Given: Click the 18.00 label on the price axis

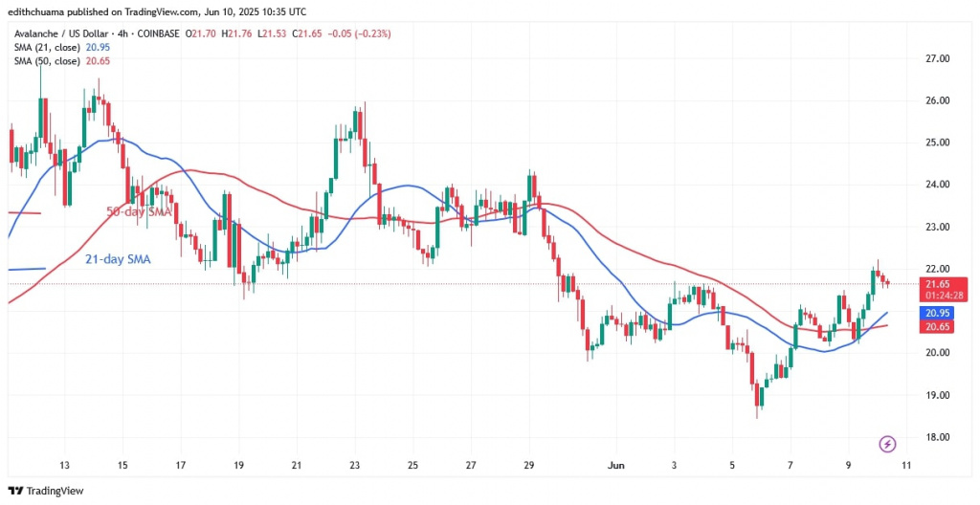Looking at the screenshot, I should (936, 437).
